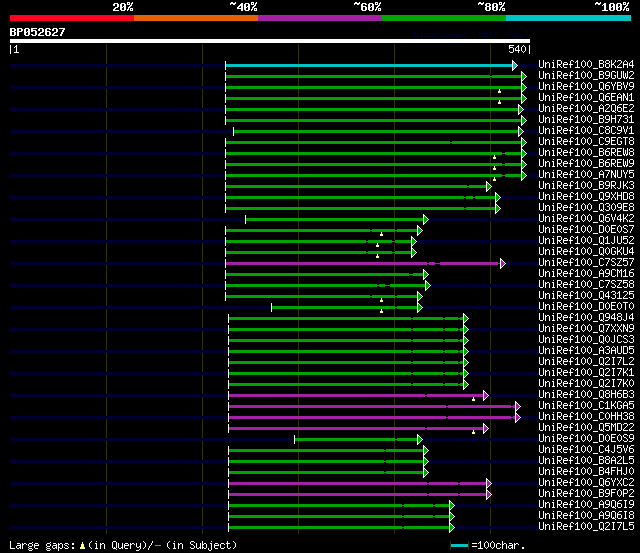
Task: Select UniRef100_C9EGT8 row label
Action: point(586,141)
